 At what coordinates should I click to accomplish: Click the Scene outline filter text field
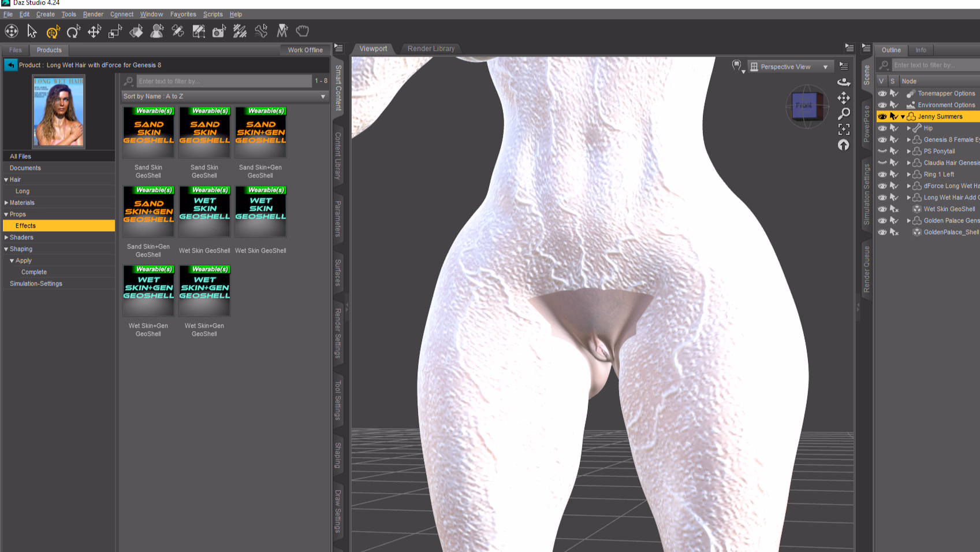pyautogui.click(x=933, y=65)
